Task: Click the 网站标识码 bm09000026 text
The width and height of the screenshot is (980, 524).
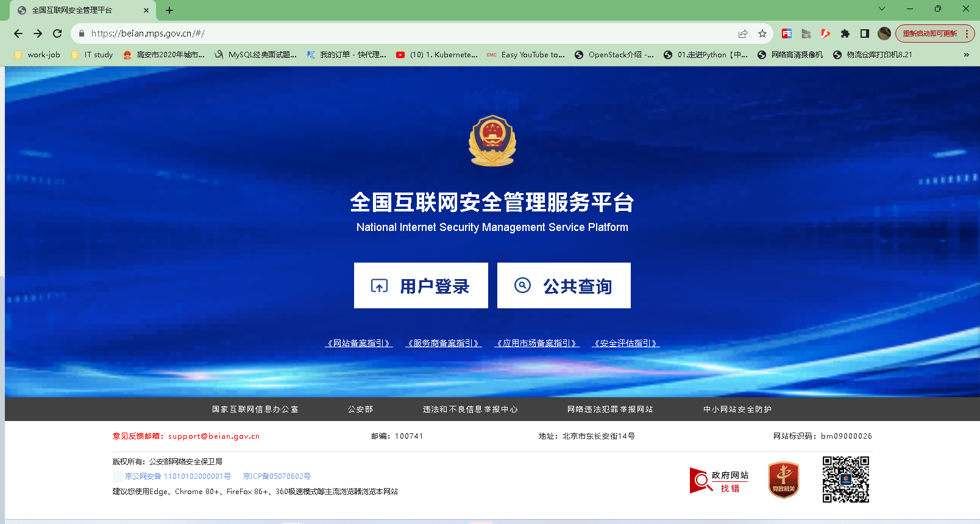Action: coord(823,436)
